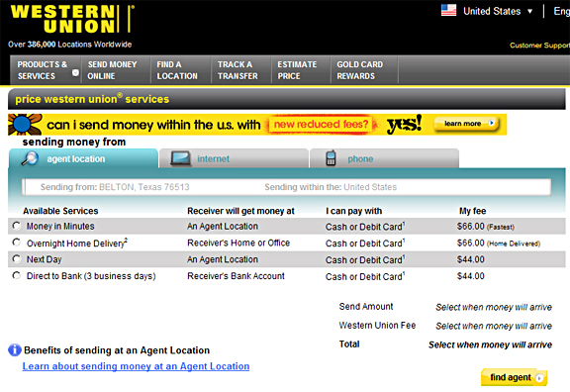Expand the Products & Services menu
This screenshot has height=392, width=570.
46,70
